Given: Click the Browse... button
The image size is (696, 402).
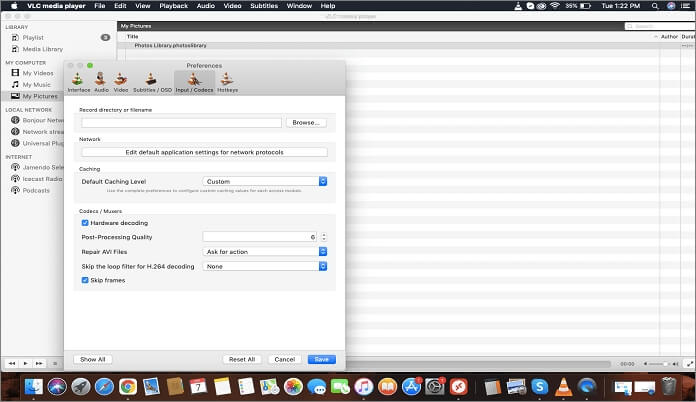Looking at the screenshot, I should pyautogui.click(x=306, y=122).
